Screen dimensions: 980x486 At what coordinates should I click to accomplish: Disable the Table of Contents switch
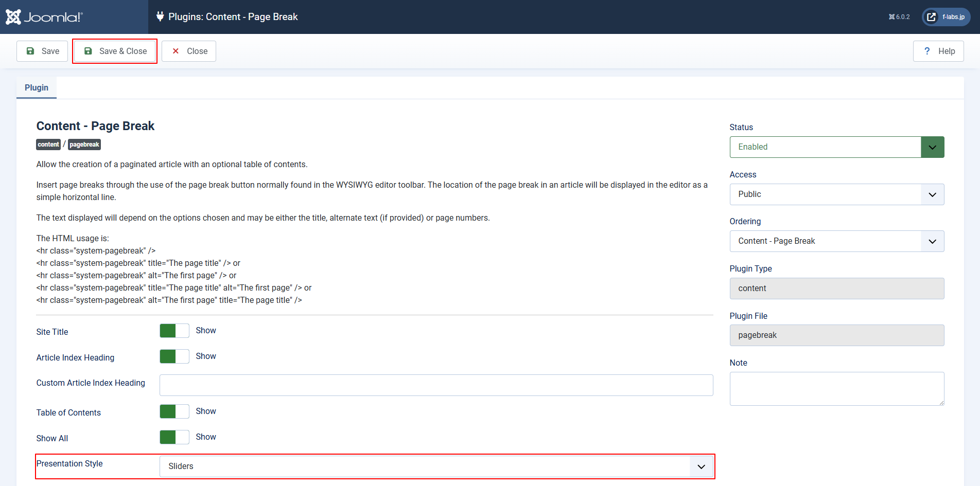[174, 411]
